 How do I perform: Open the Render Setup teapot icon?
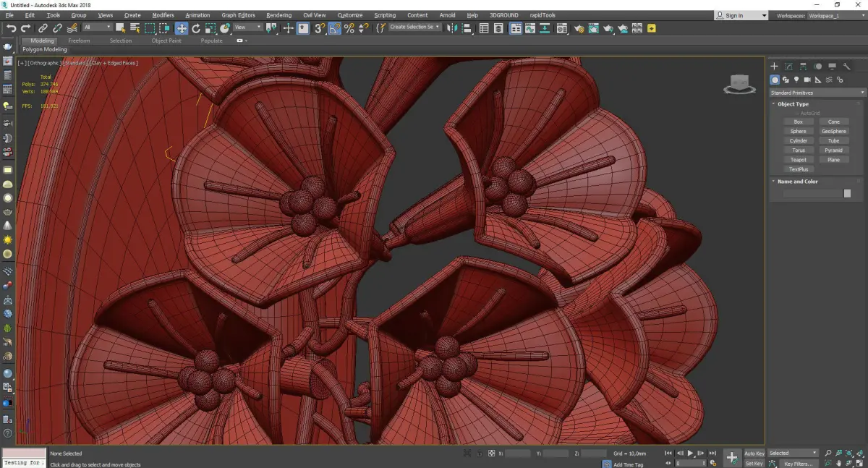(579, 28)
